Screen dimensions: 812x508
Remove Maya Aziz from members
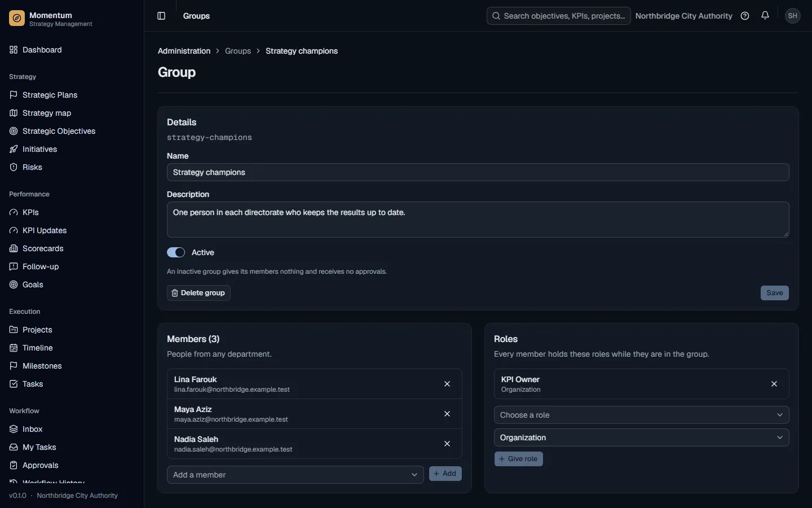click(x=447, y=414)
